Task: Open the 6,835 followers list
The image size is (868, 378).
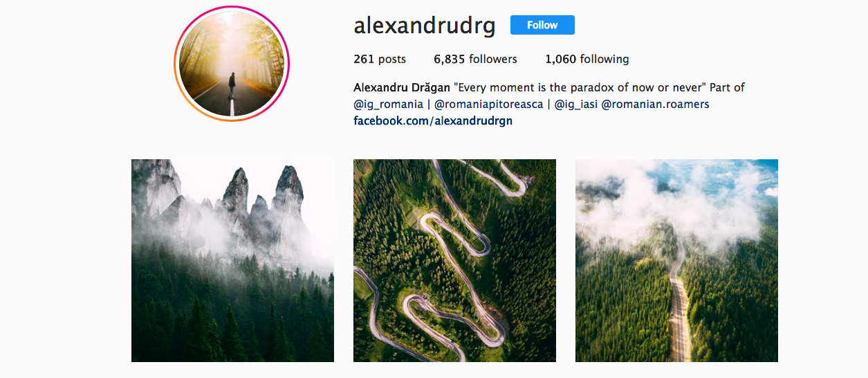Action: pos(475,59)
